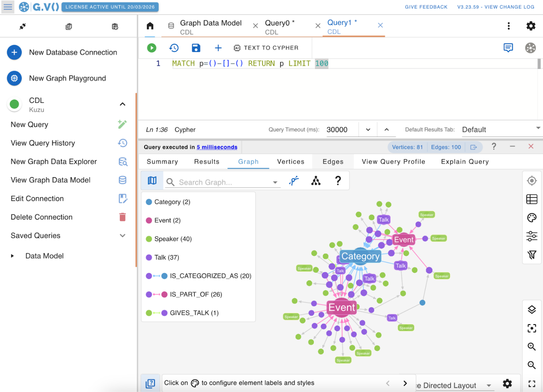This screenshot has height=392, width=543.
Task: Collapse the CDL connection section
Action: coord(122,104)
